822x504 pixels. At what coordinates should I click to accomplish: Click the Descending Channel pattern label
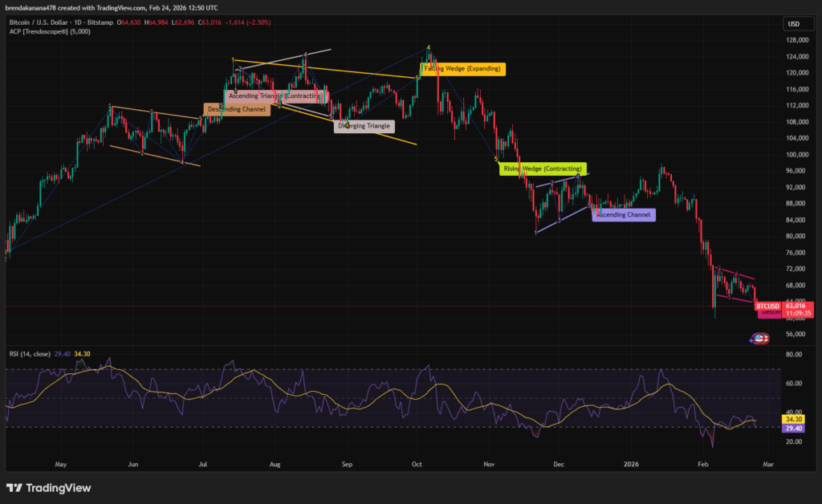click(237, 109)
